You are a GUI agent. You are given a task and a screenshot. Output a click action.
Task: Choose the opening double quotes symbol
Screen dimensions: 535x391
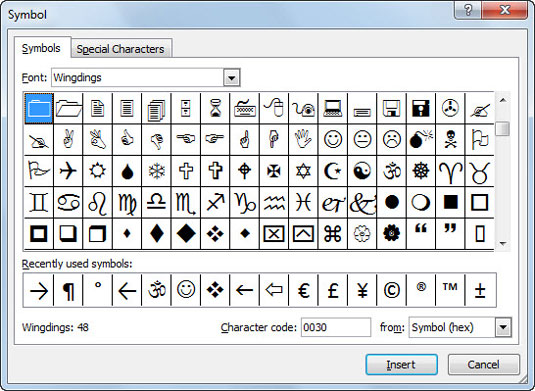point(421,234)
